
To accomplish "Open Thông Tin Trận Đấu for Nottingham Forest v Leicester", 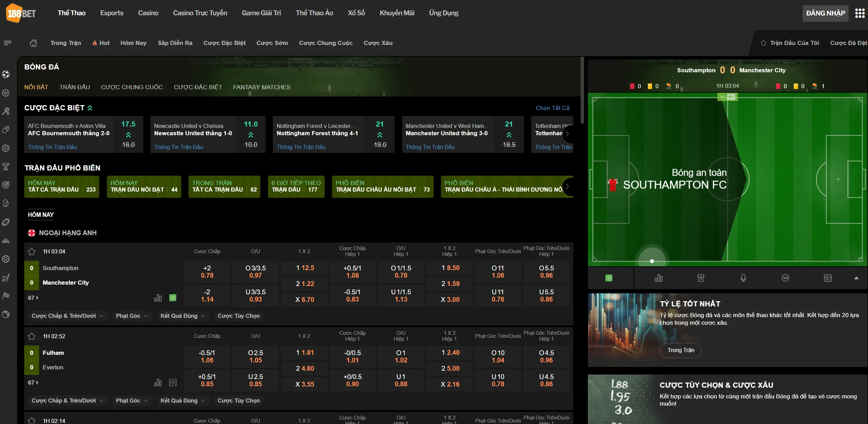I will click(x=301, y=147).
